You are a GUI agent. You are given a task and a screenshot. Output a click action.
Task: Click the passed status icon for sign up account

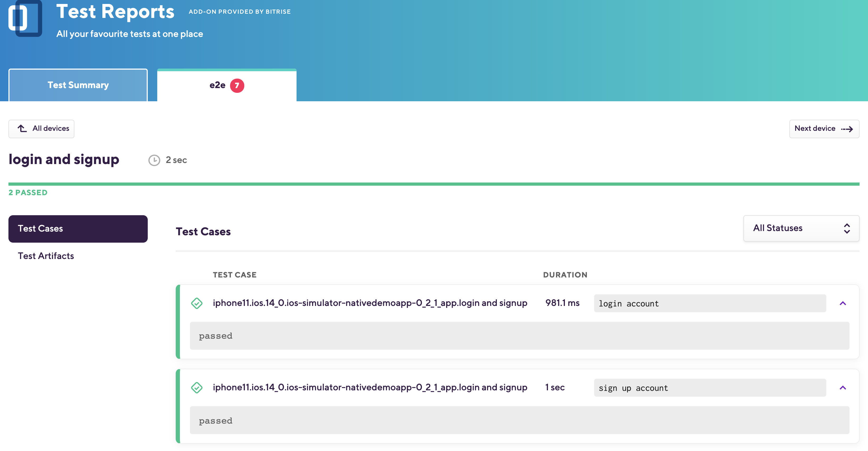coord(197,388)
